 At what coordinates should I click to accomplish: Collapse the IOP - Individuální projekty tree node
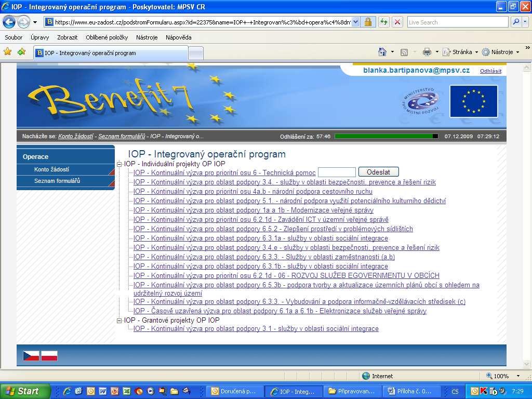point(119,164)
